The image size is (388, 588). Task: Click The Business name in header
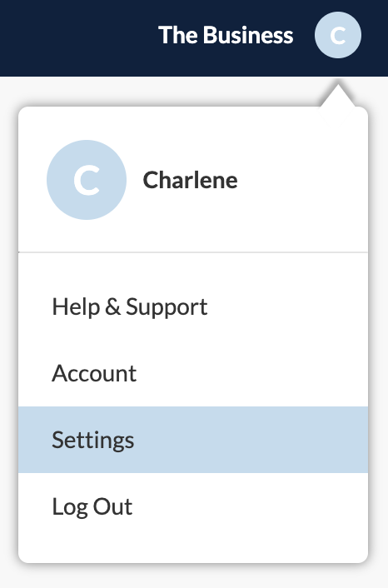click(x=226, y=35)
